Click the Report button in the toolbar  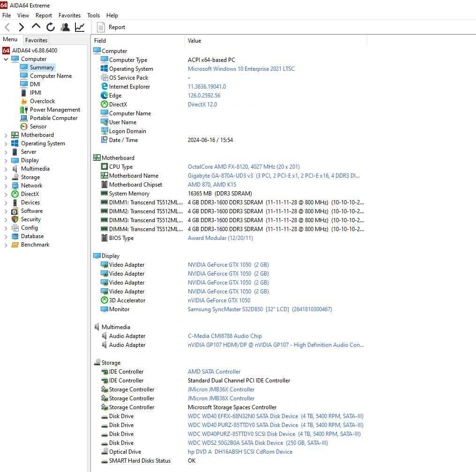pos(111,27)
